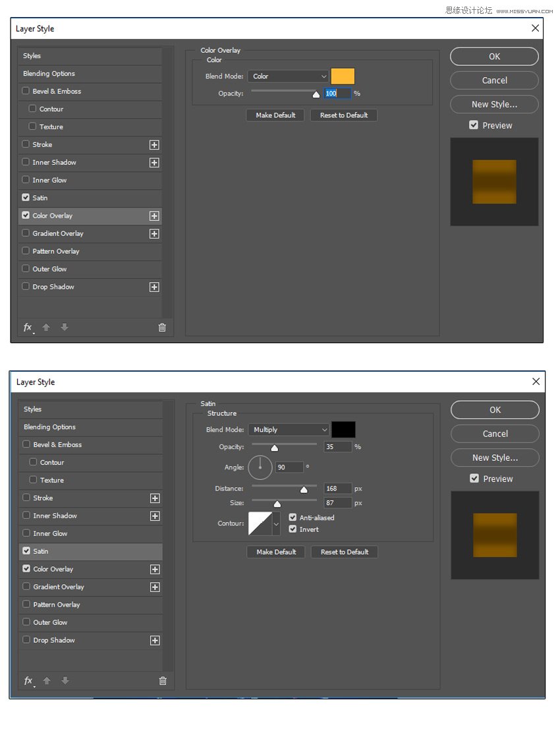This screenshot has width=560, height=743.
Task: Select Styles in top dialog list
Action: point(90,56)
